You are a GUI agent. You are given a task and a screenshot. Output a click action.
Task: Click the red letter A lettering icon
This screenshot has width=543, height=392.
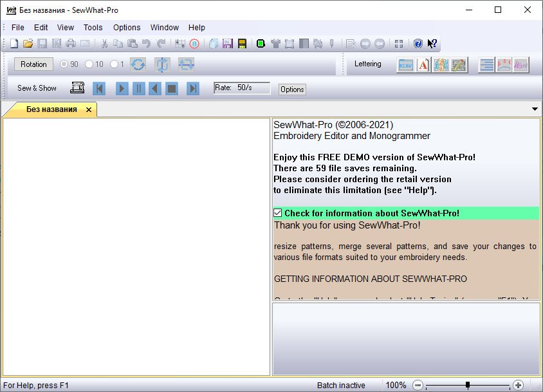[x=423, y=65]
